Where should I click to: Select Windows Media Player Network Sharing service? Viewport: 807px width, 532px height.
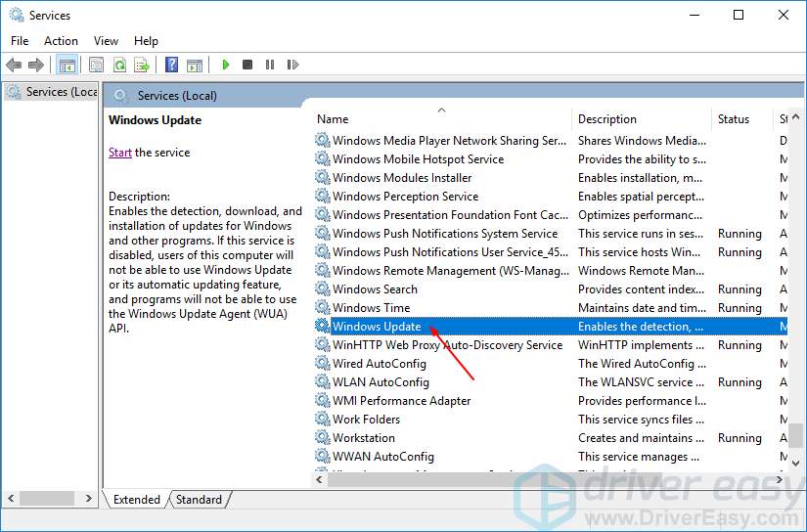(x=550, y=141)
